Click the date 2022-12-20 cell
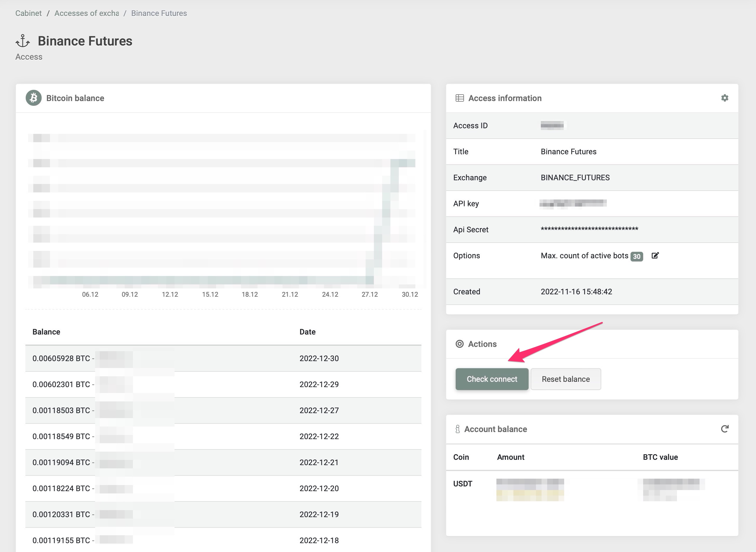This screenshot has height=552, width=756. pos(319,488)
